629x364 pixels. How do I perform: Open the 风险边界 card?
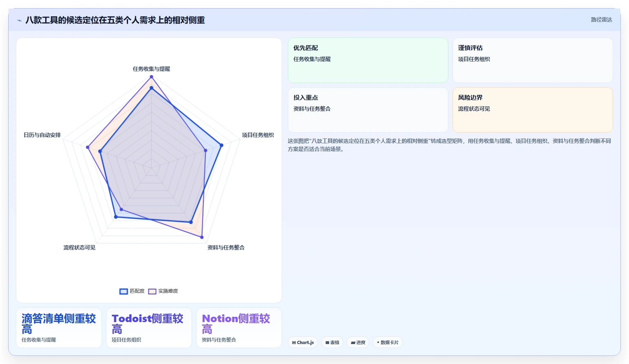pos(533,110)
